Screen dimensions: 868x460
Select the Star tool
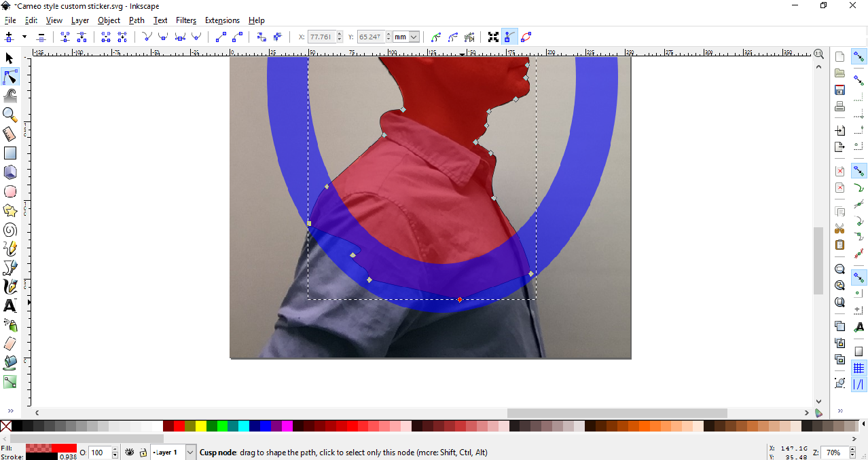pyautogui.click(x=10, y=210)
